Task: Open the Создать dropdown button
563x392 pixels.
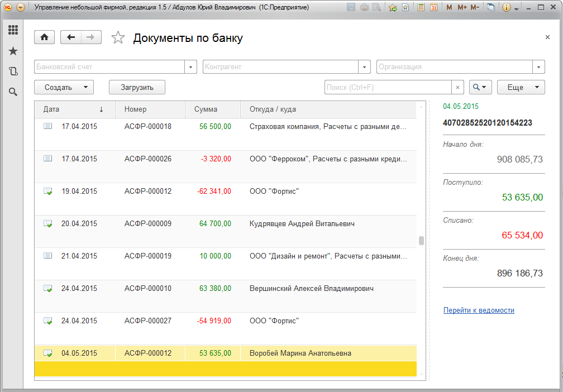Action: click(64, 88)
